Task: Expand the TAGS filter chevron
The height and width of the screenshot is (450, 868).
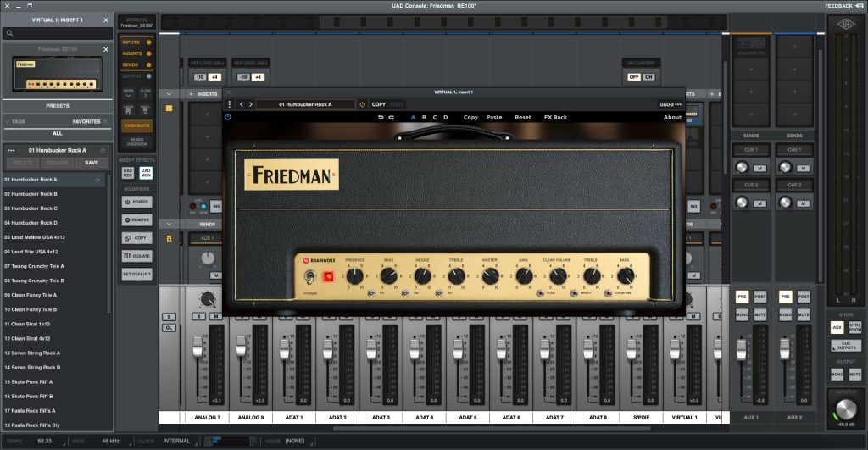Action: (x=8, y=121)
